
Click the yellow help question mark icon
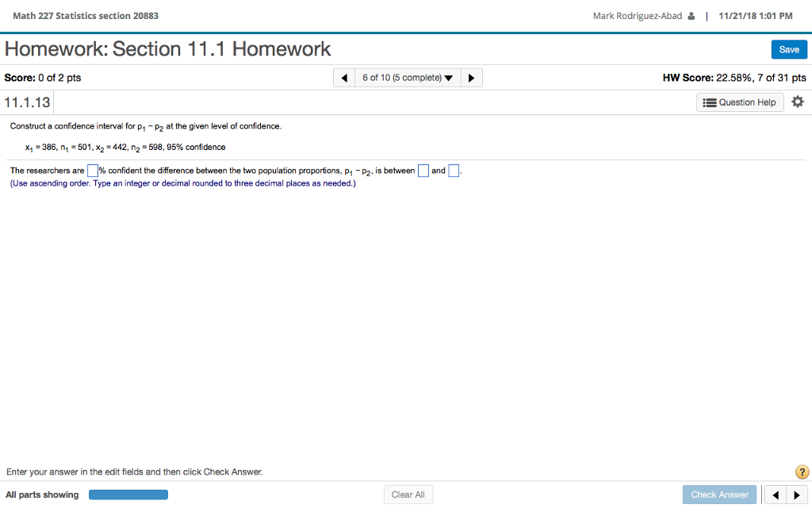point(802,471)
